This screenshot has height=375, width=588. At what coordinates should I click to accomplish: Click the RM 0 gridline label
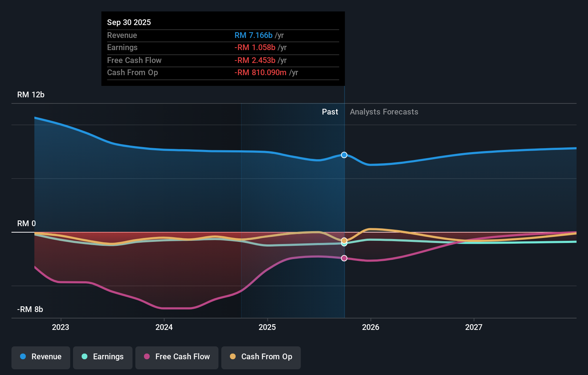[x=26, y=223]
